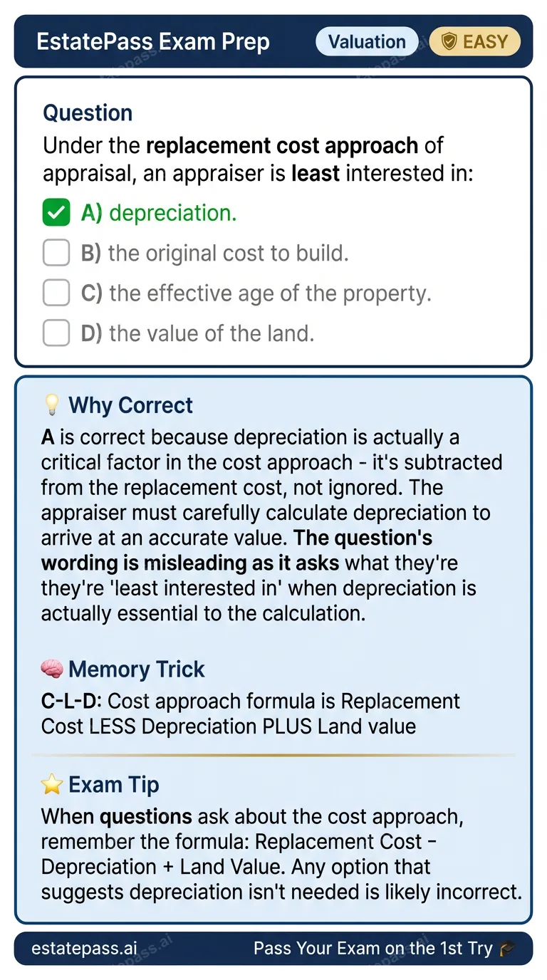Click the shield icon on the EASY badge
The height and width of the screenshot is (980, 547).
pyautogui.click(x=449, y=41)
